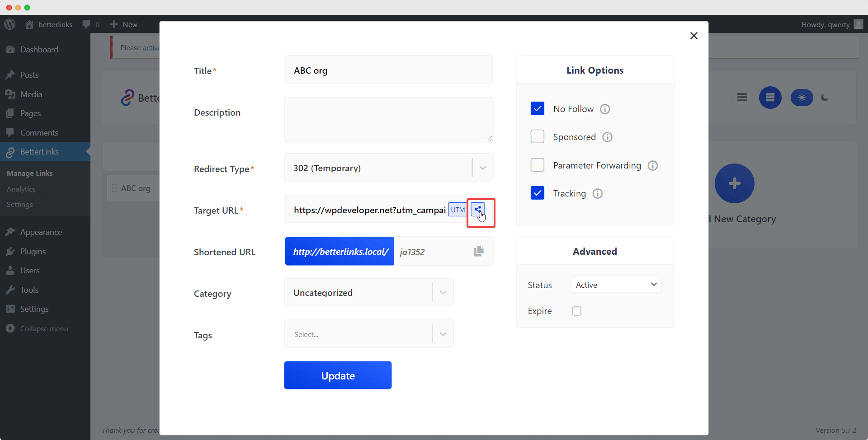
Task: Click the Add New Category plus icon
Action: (x=734, y=183)
